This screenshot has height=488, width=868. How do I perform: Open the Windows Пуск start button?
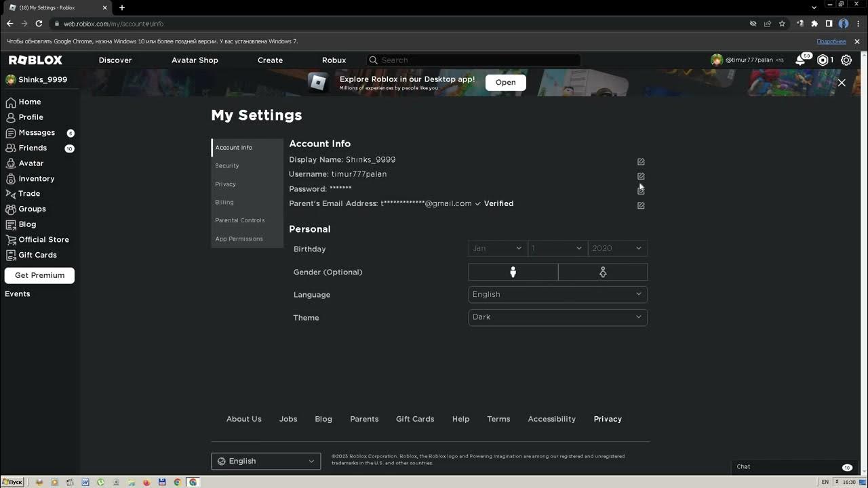coord(13,482)
